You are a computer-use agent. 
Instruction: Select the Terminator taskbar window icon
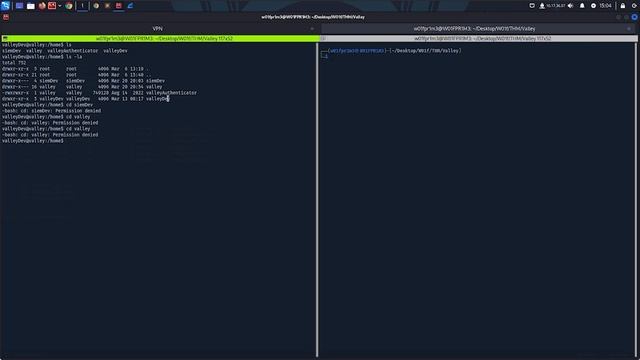click(119, 6)
